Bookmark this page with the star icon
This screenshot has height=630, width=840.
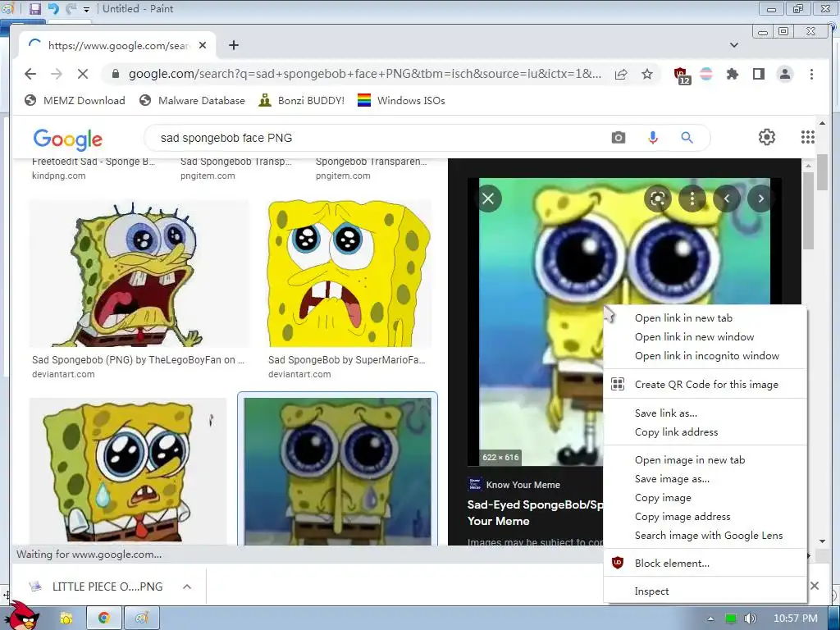(x=647, y=74)
